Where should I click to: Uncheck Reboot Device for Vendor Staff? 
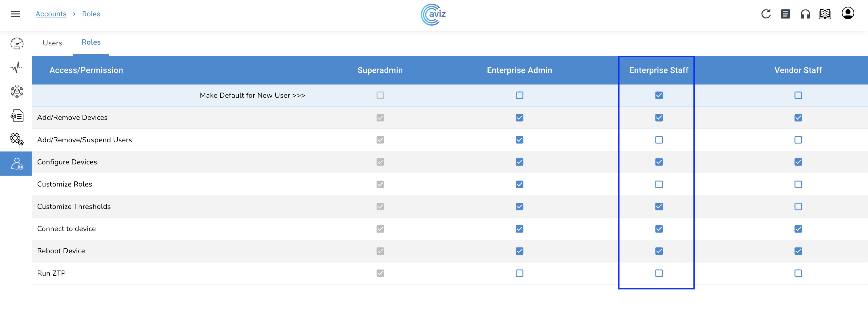click(x=798, y=251)
